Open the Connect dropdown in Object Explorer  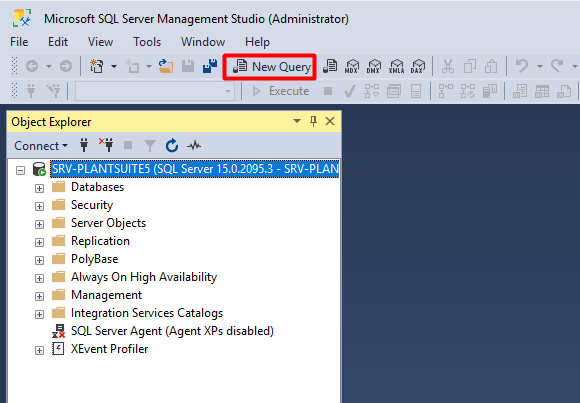[41, 146]
